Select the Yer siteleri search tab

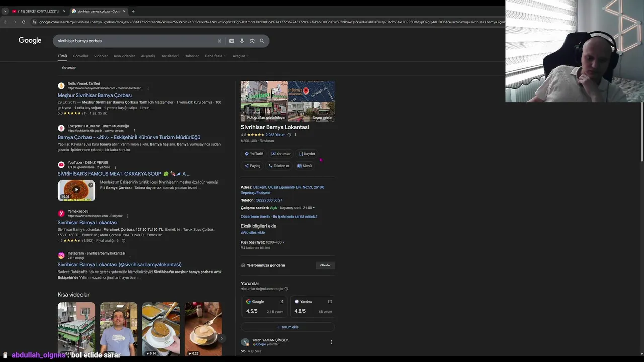(x=170, y=56)
